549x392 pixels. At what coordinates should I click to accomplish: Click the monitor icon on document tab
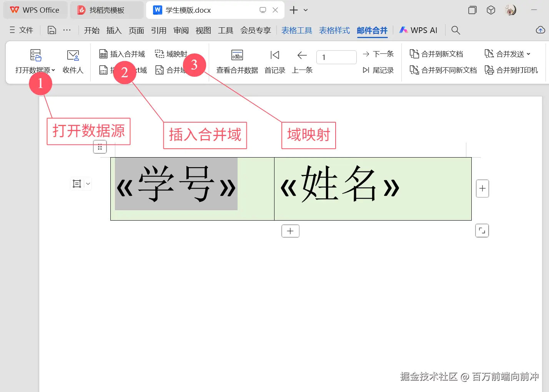click(263, 10)
